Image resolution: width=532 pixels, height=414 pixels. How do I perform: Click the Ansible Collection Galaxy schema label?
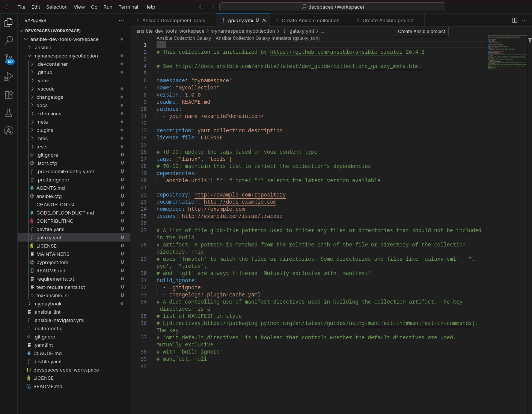[x=238, y=38]
